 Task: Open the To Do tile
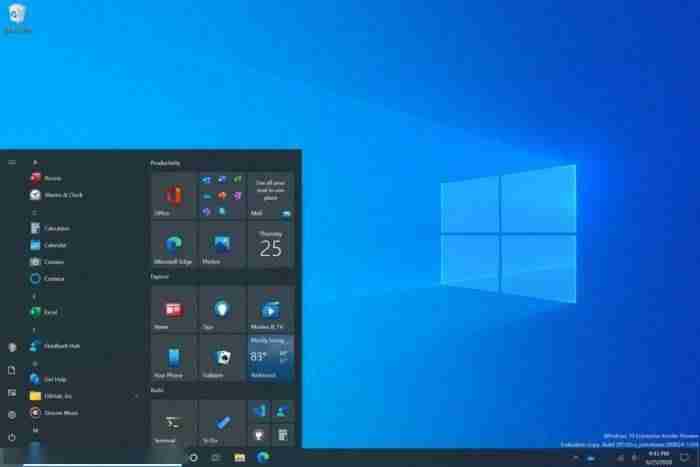[x=222, y=423]
